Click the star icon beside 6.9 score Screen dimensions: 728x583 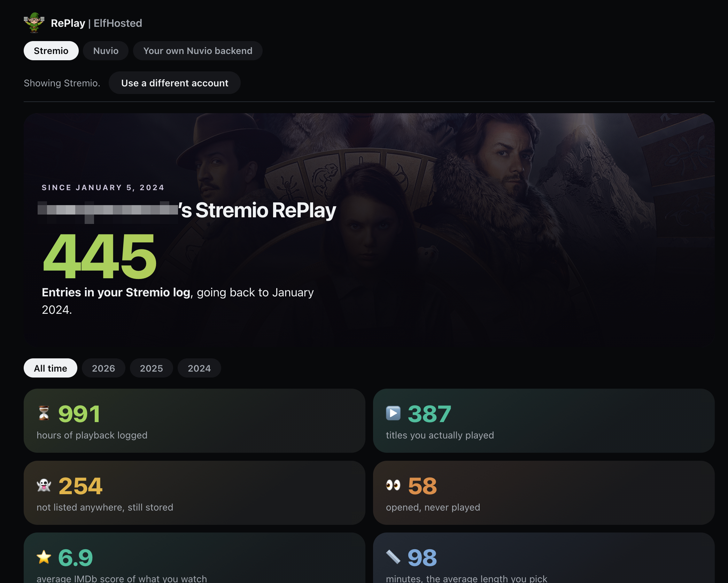click(x=44, y=557)
